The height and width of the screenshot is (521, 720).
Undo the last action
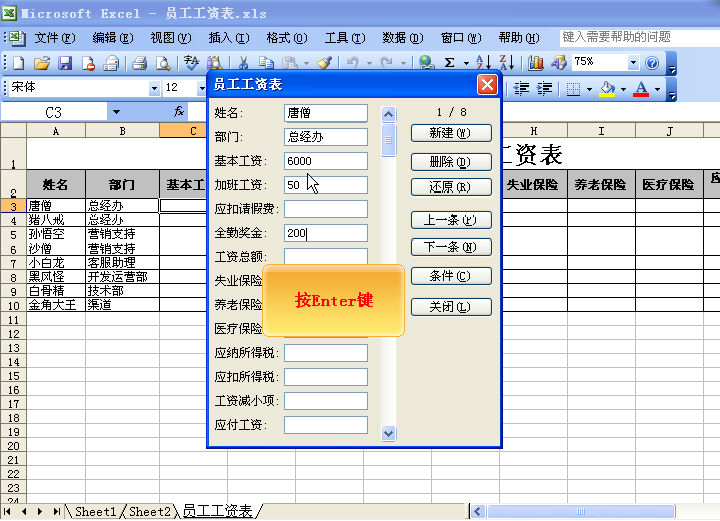click(x=353, y=63)
